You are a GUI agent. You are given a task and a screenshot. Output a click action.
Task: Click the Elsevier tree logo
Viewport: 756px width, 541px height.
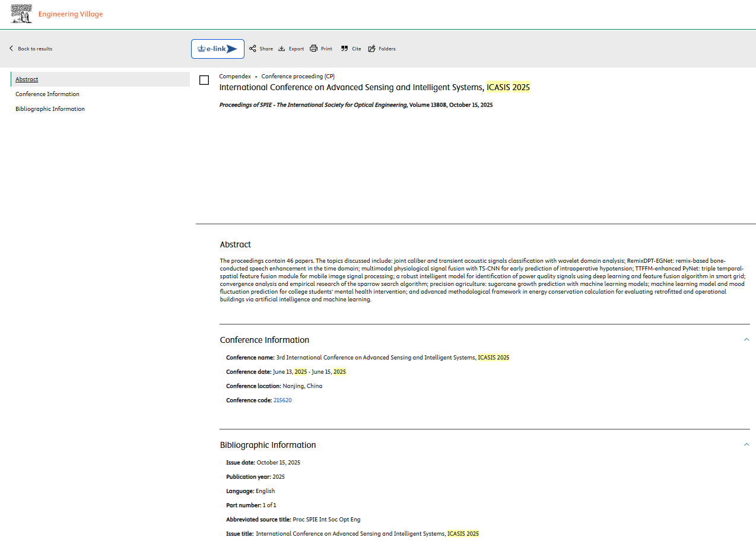pyautogui.click(x=21, y=14)
